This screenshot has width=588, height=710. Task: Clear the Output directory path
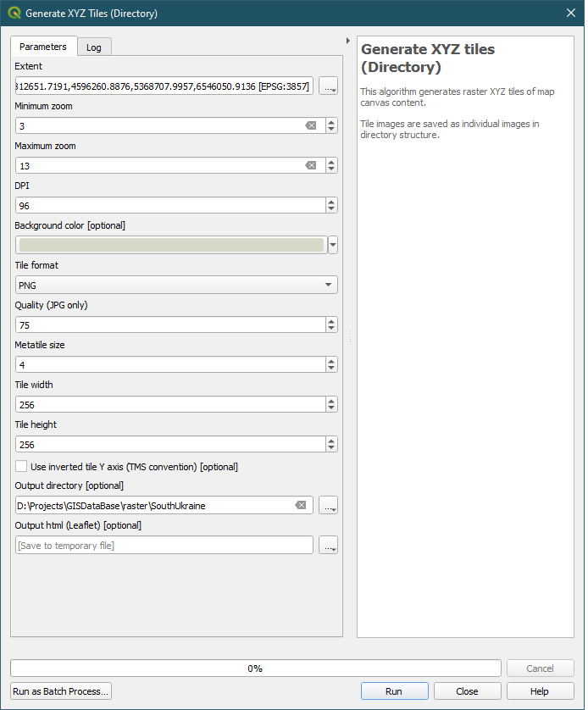click(x=301, y=505)
